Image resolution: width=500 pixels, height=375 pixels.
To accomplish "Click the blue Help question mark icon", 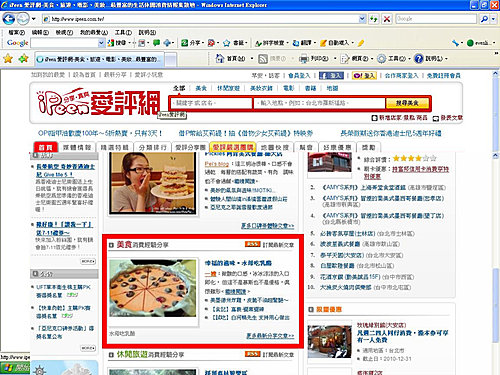I will 418,59.
